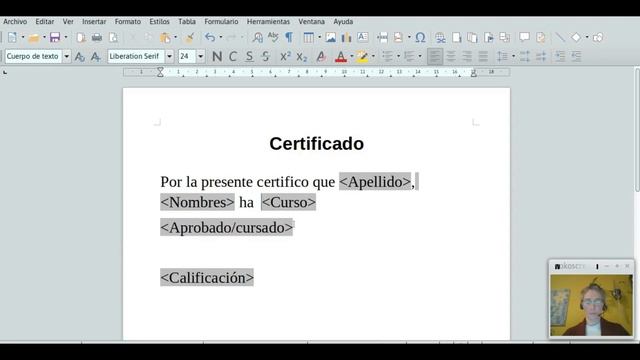Open Find and Replace icon
This screenshot has width=640, height=360.
258,38
